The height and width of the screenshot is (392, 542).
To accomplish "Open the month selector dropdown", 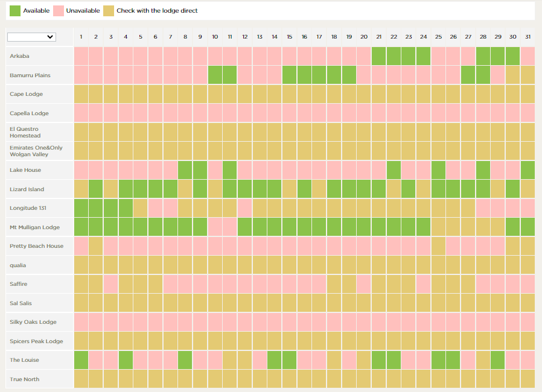I will click(31, 37).
